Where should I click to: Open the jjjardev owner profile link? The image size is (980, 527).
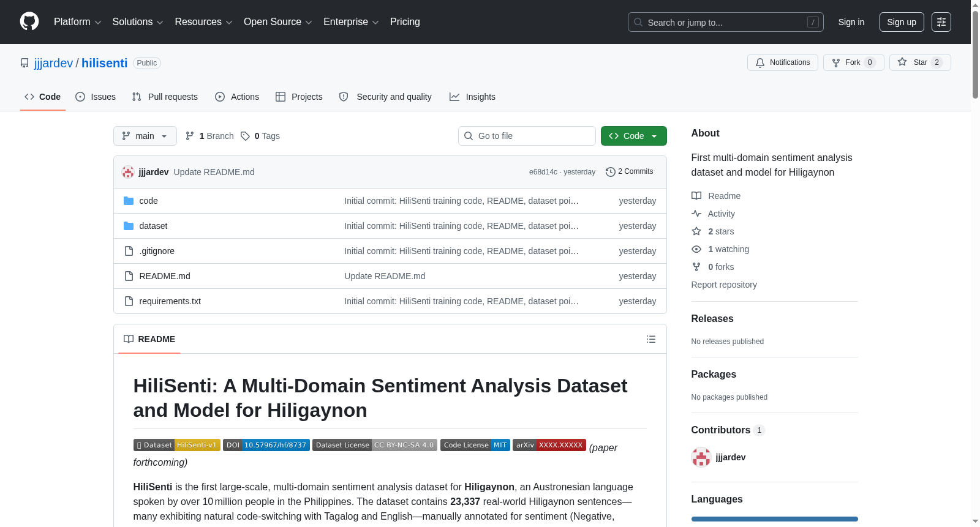tap(54, 63)
